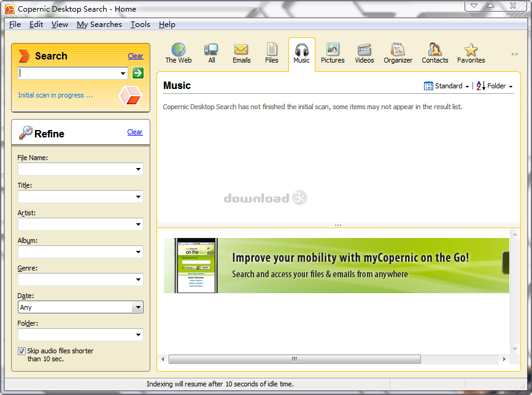
Task: Open the Edit menu
Action: point(36,25)
